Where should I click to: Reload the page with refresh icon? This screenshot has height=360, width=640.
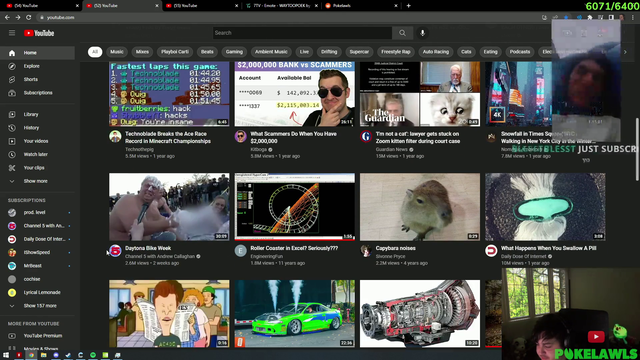tap(29, 18)
